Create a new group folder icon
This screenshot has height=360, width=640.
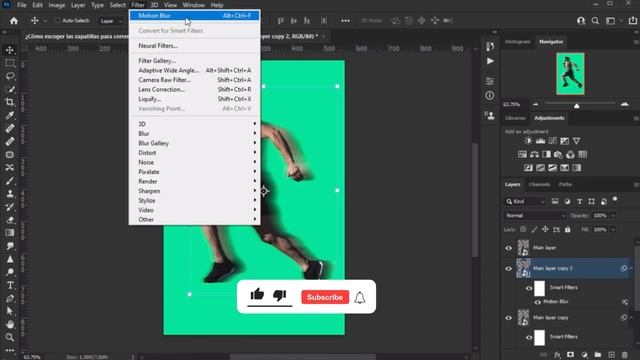(x=598, y=355)
